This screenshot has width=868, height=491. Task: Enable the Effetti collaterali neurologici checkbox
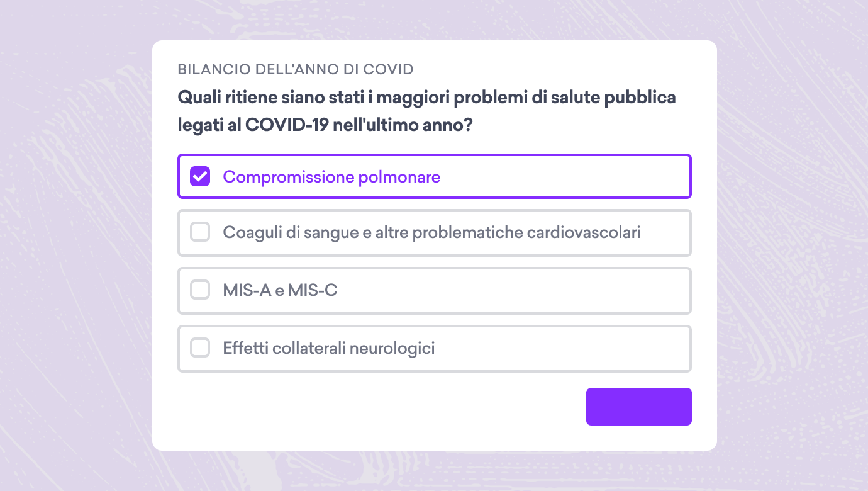click(x=200, y=347)
